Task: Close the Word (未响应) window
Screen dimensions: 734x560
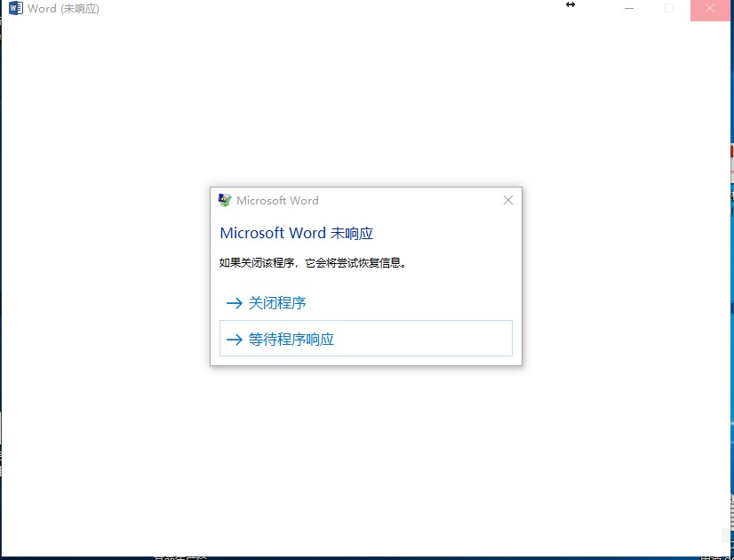Action: point(710,10)
